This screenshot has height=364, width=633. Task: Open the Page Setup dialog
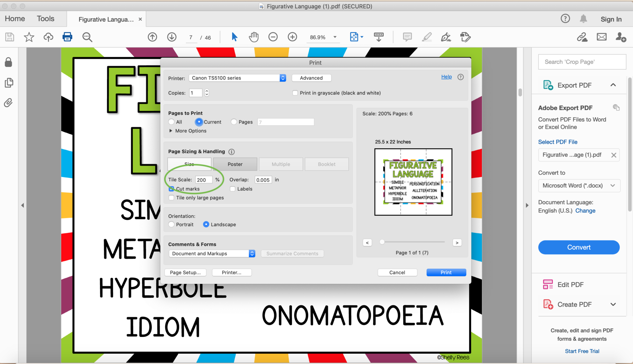pos(184,272)
